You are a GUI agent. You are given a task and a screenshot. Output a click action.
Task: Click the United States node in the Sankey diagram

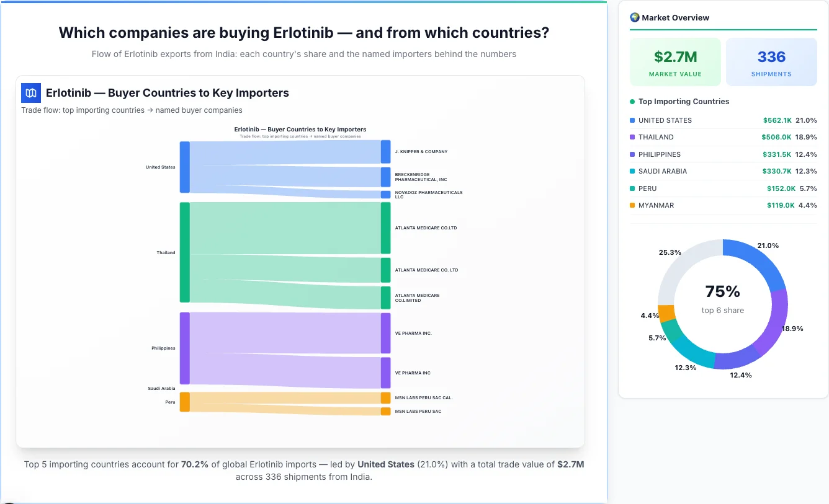(184, 167)
